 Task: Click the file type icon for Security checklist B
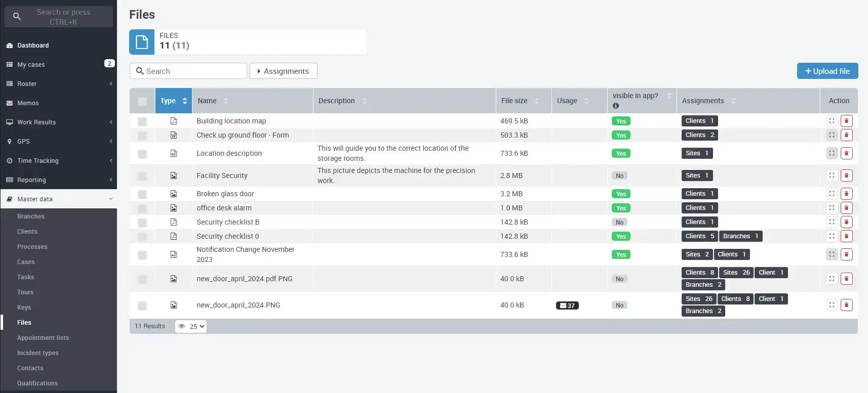(174, 222)
